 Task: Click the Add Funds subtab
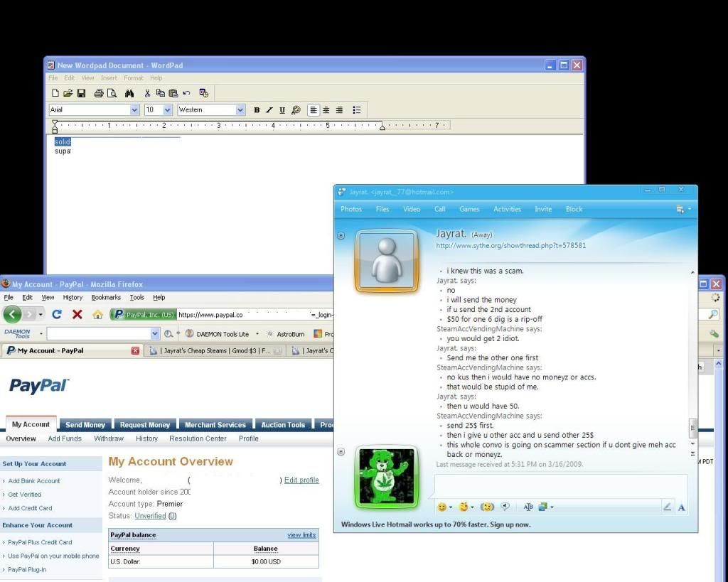[65, 438]
